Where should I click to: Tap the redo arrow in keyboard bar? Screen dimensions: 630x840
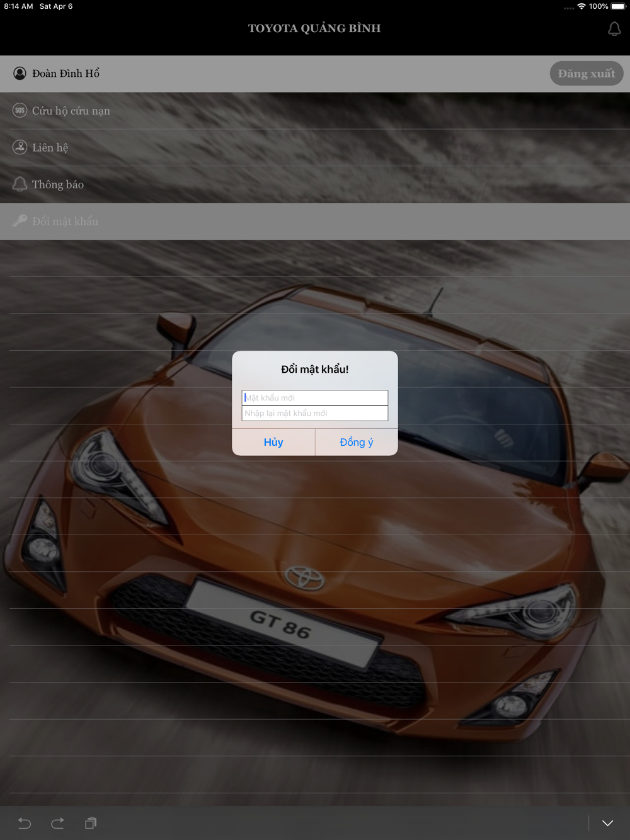[x=57, y=823]
